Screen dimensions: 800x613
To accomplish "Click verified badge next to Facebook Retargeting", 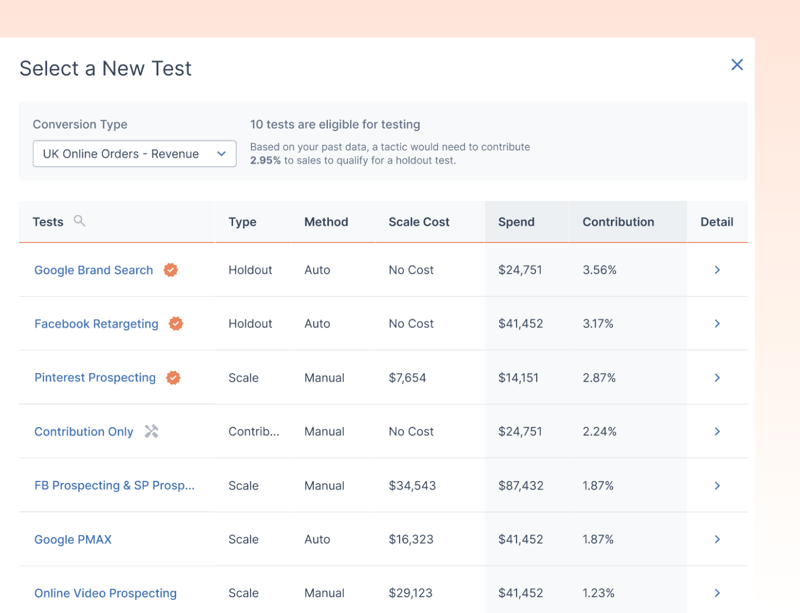I will pos(176,324).
